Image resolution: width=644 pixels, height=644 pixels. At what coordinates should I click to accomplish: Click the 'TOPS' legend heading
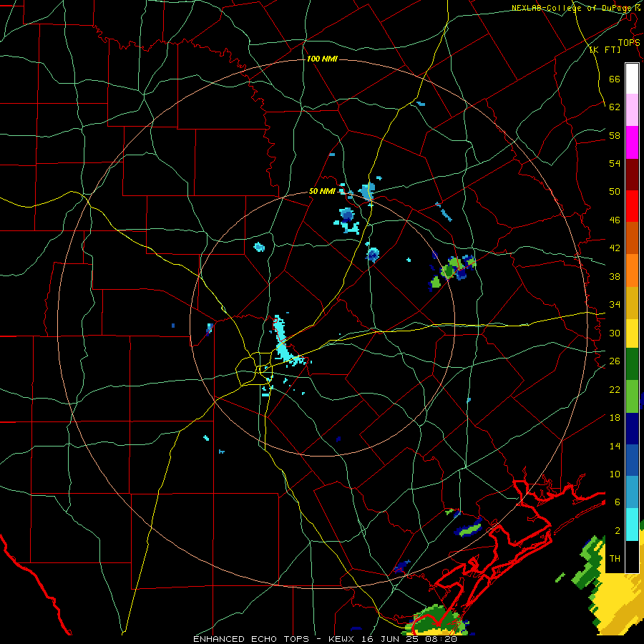(x=629, y=43)
